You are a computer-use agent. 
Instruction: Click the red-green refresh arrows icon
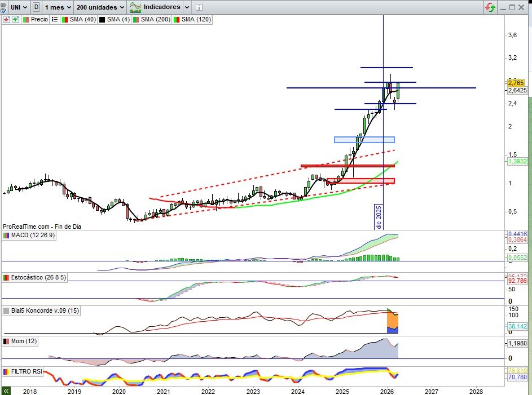point(490,7)
